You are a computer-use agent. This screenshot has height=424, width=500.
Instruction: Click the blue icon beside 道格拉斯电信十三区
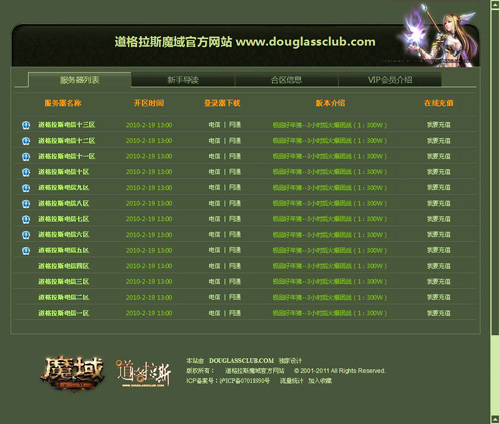(x=26, y=125)
